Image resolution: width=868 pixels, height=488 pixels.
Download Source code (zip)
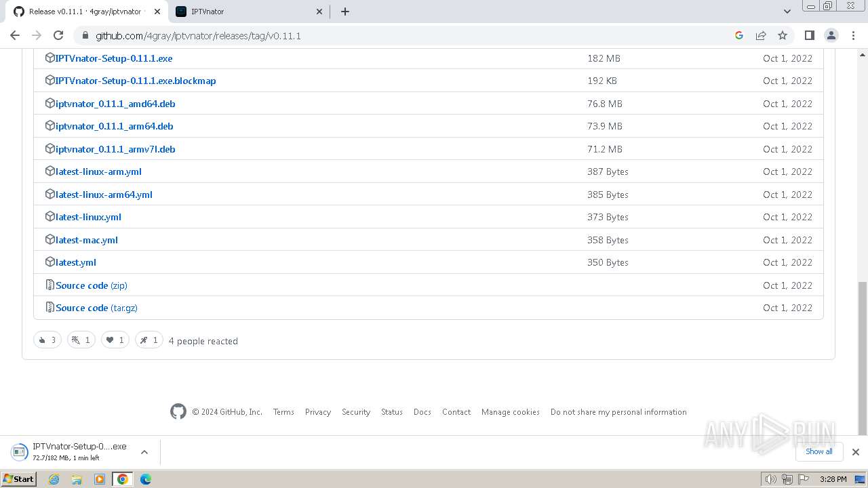[x=92, y=285]
